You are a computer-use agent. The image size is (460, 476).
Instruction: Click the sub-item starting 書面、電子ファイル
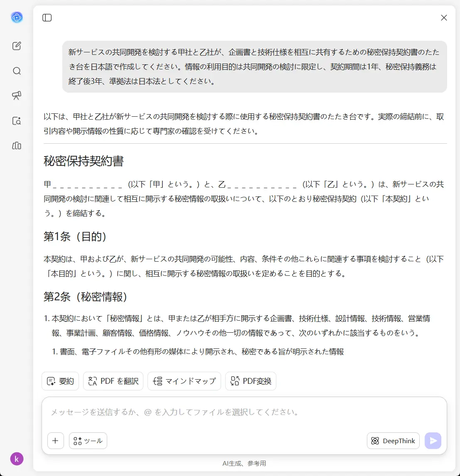(x=202, y=351)
